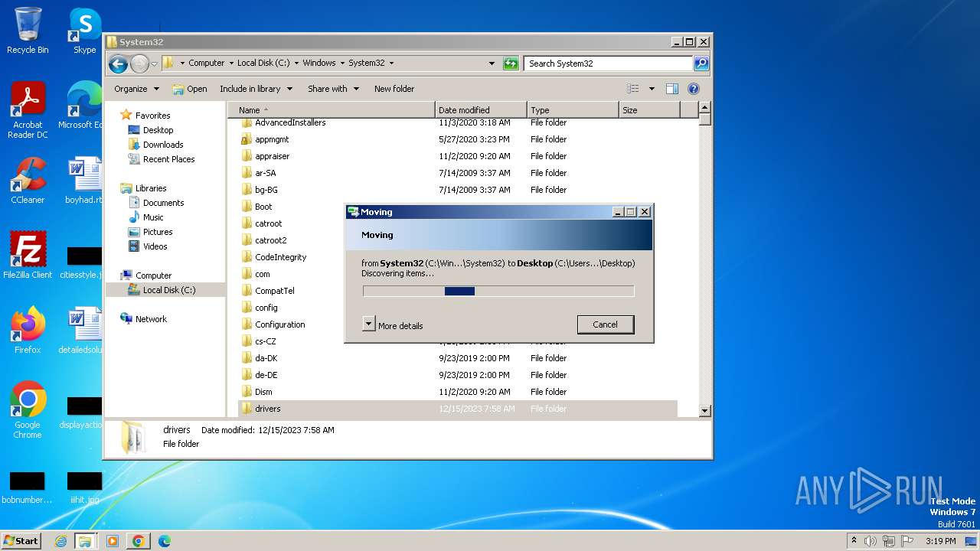Click New folder in the toolbar
Screen dimensions: 980x551
[x=394, y=89]
